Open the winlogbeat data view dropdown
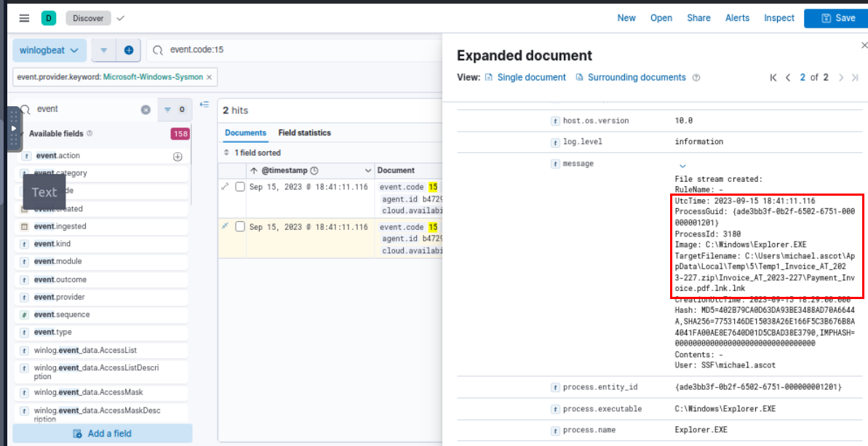 pyautogui.click(x=49, y=50)
